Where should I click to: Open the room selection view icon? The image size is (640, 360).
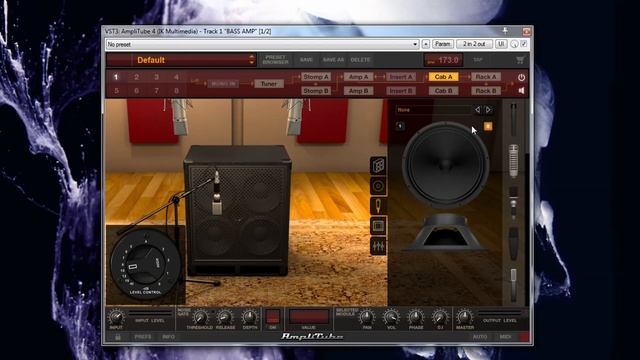378,226
